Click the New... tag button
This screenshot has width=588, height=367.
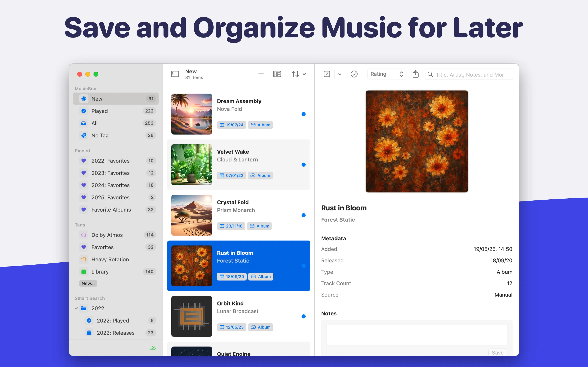(88, 283)
